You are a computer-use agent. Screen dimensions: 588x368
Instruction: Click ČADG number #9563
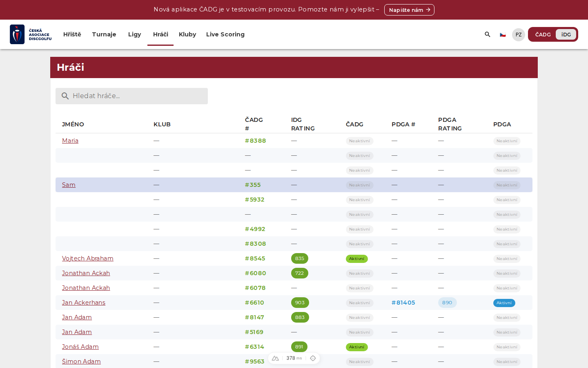(x=255, y=361)
